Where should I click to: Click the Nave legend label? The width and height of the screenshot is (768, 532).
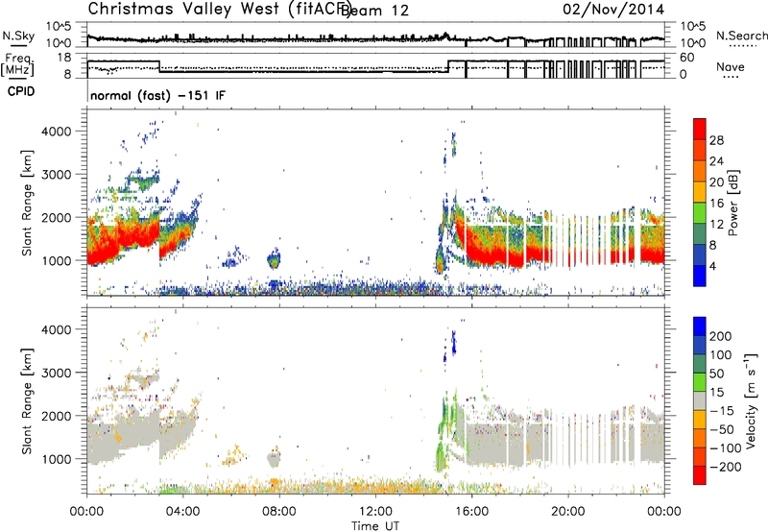pos(731,67)
